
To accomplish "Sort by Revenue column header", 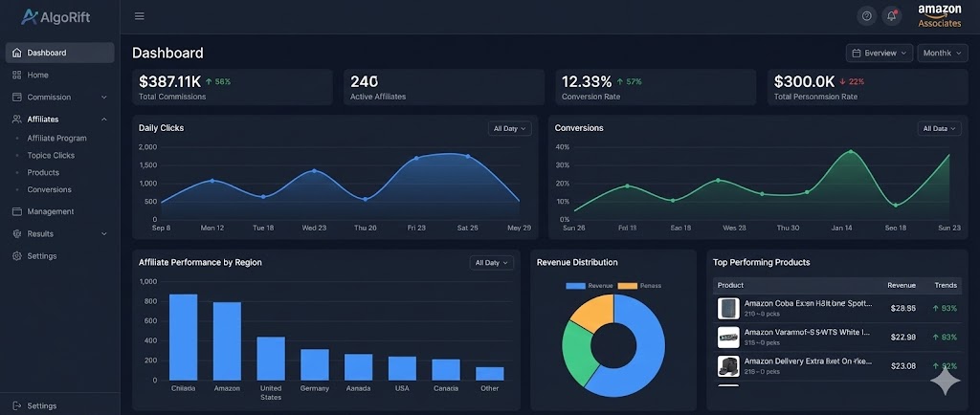I will (902, 285).
